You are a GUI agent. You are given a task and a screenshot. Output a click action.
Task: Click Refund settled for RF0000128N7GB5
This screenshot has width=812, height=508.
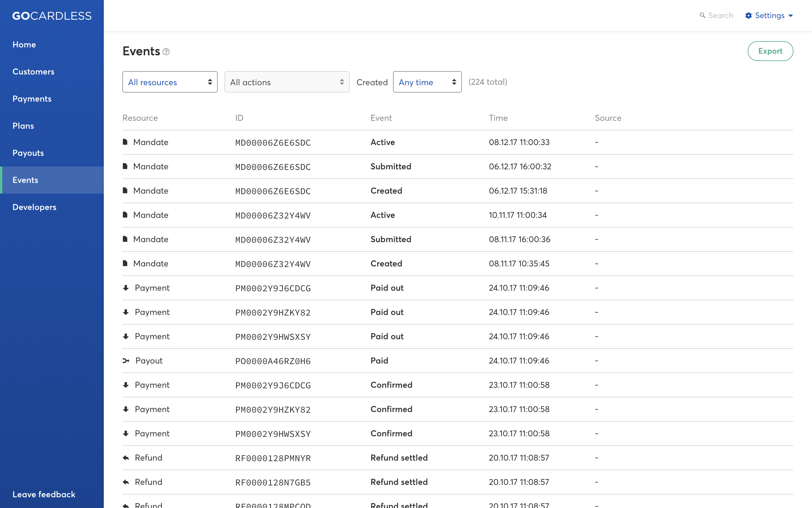[x=399, y=482]
